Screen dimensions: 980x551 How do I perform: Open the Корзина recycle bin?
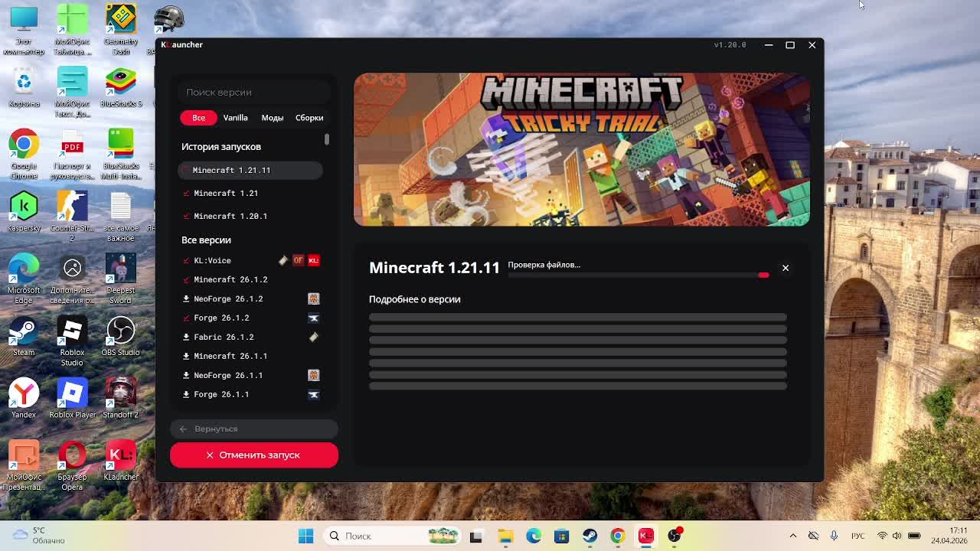(x=24, y=87)
